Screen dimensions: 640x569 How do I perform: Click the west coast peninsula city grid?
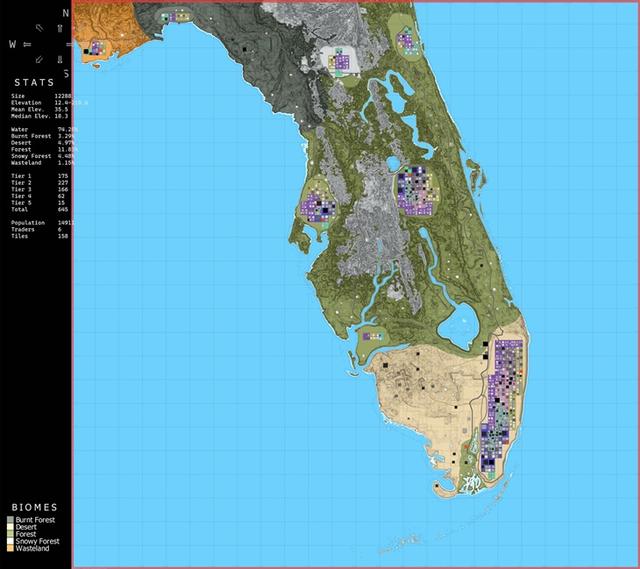pos(318,207)
